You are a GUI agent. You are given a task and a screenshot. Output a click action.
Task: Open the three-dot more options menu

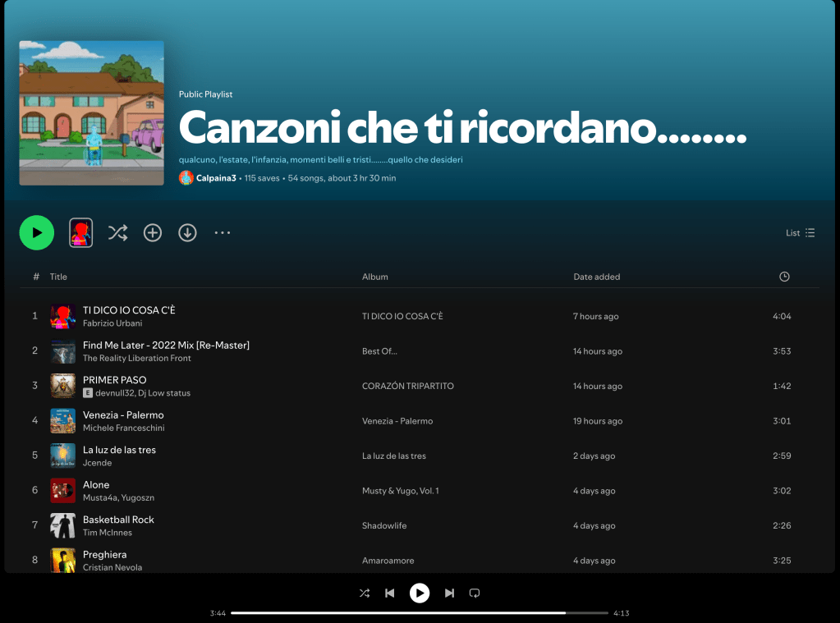click(223, 232)
